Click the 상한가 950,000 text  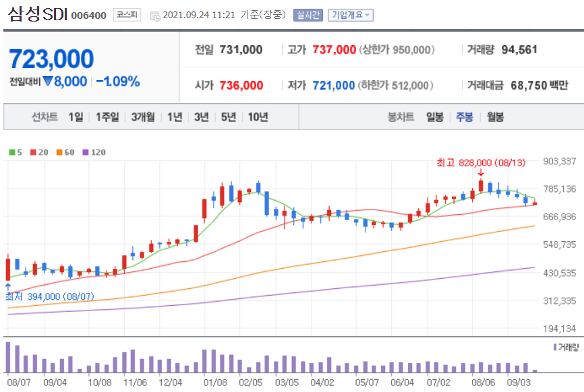[x=397, y=49]
